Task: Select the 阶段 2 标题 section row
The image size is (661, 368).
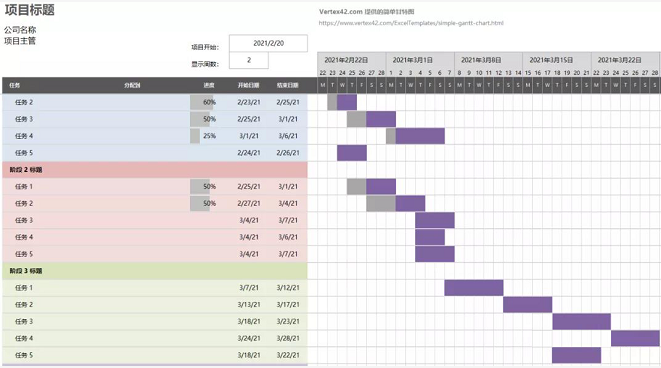Action: pyautogui.click(x=155, y=169)
